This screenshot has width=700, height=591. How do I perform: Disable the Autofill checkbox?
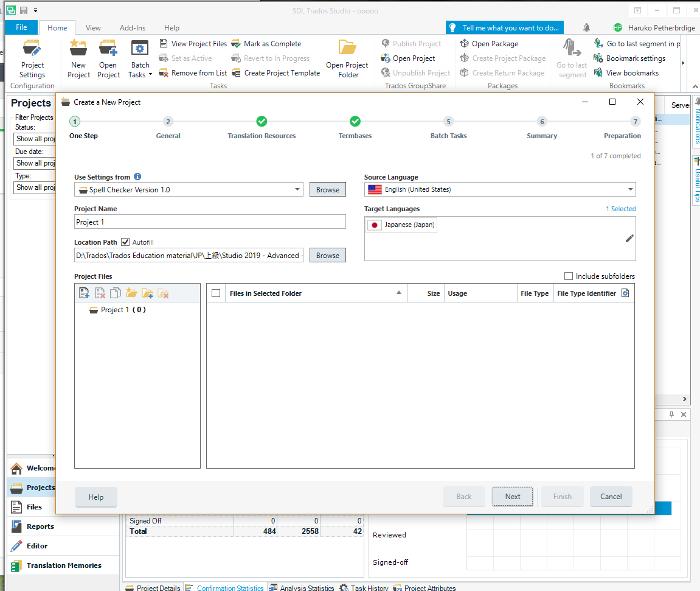point(125,242)
